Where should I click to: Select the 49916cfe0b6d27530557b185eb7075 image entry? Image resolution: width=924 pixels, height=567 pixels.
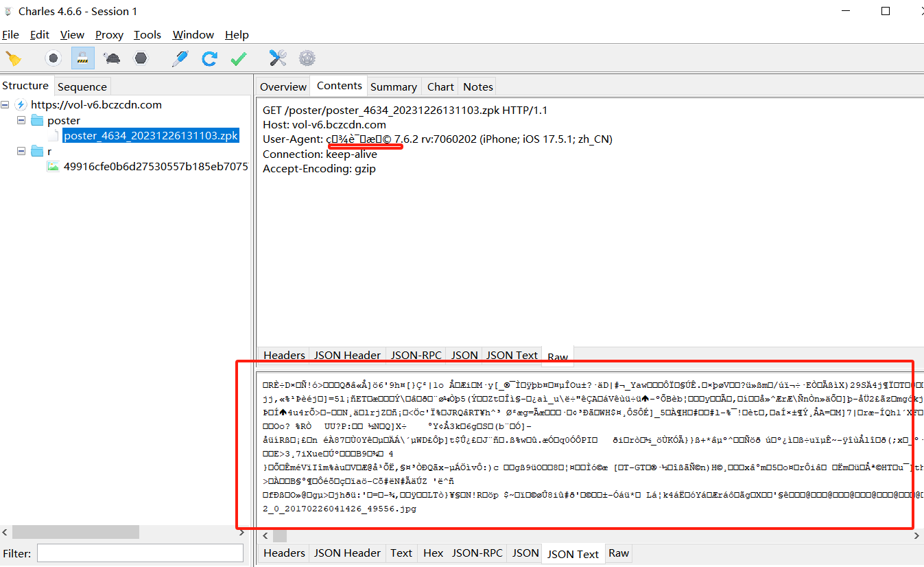coord(156,167)
